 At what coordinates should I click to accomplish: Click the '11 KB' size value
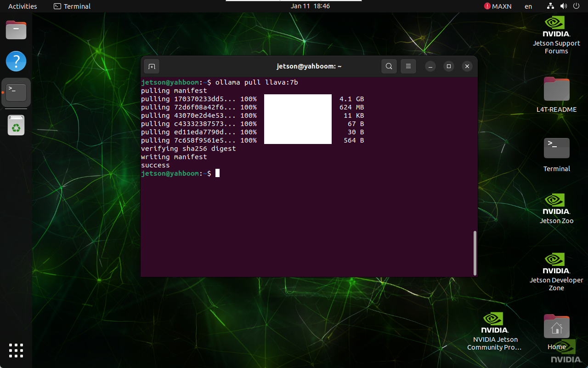[x=354, y=115]
